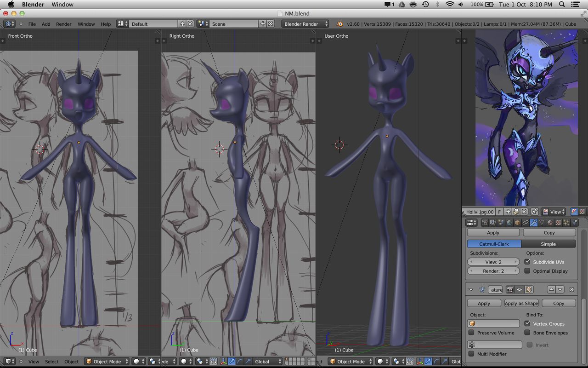
Task: Apply the Subdivision Surface modifier
Action: tap(493, 233)
